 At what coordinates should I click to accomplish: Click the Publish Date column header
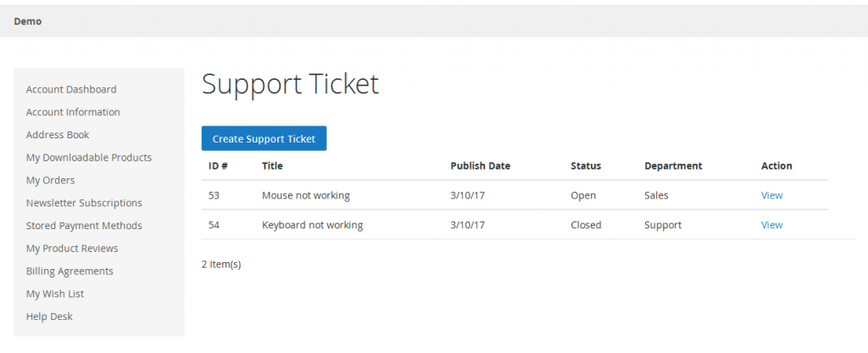point(481,165)
